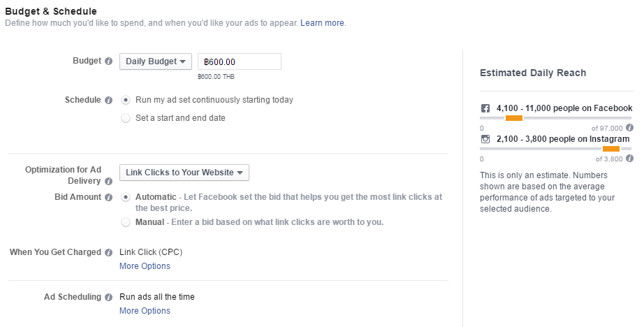Screen dimensions: 644x327
Task: Select the Manual bid amount option
Action: point(126,222)
